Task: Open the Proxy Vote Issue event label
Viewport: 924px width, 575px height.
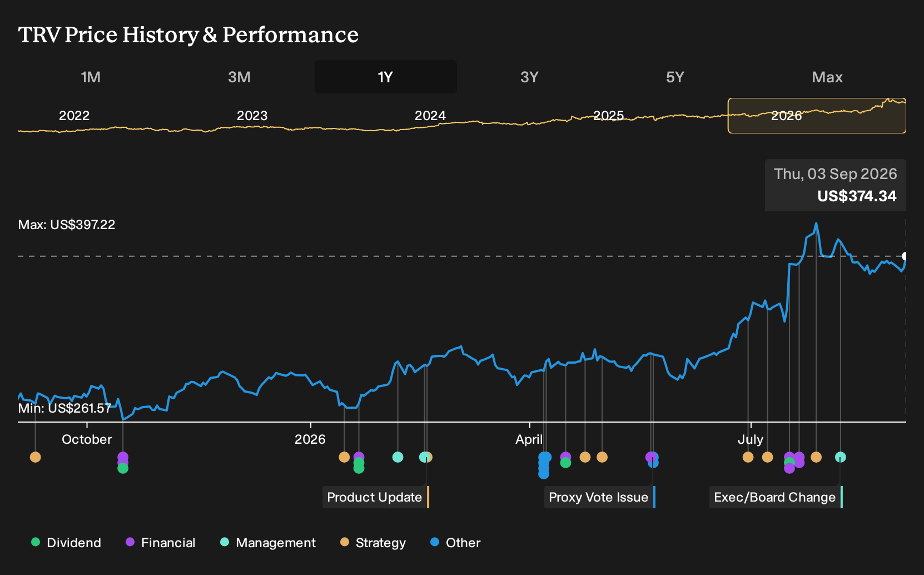Action: coord(600,497)
